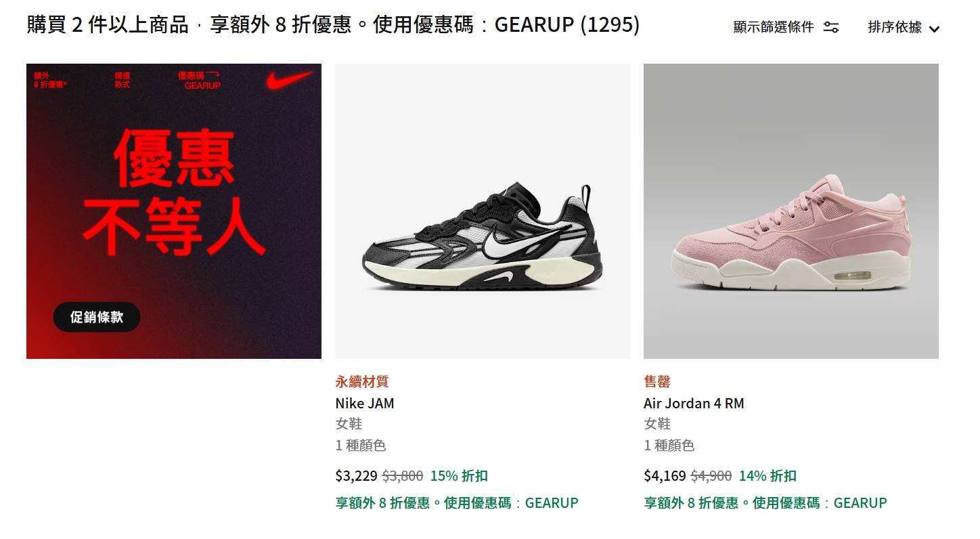Click the GEARUP promo text under Air Jordan
This screenshot has height=539, width=980.
[765, 503]
